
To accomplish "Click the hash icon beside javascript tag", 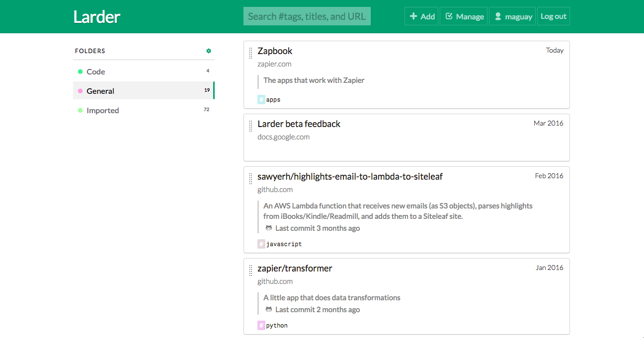I will point(261,244).
